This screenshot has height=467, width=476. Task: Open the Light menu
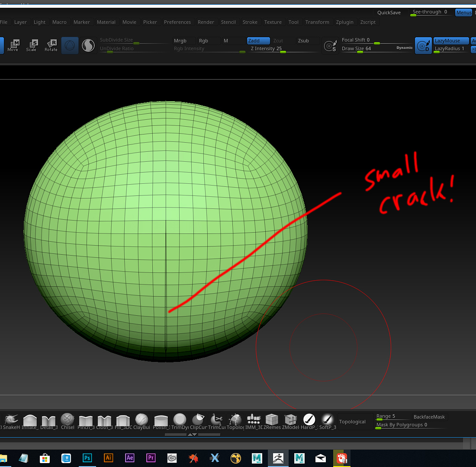tap(39, 22)
